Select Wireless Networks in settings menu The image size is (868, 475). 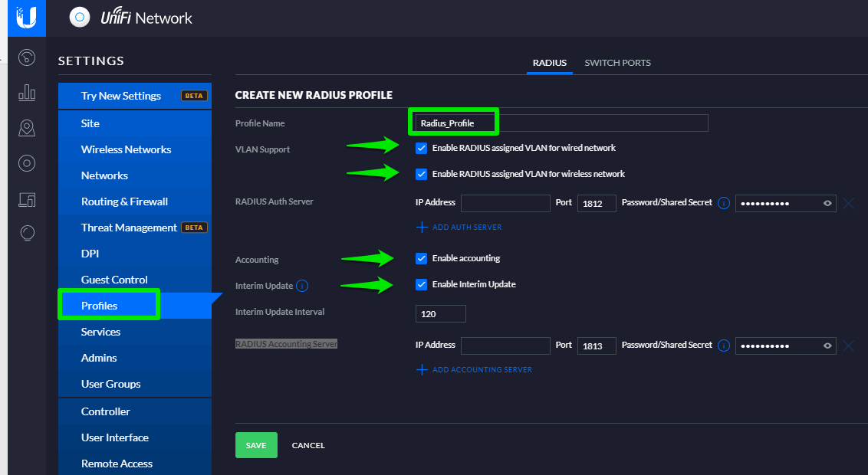pyautogui.click(x=126, y=149)
